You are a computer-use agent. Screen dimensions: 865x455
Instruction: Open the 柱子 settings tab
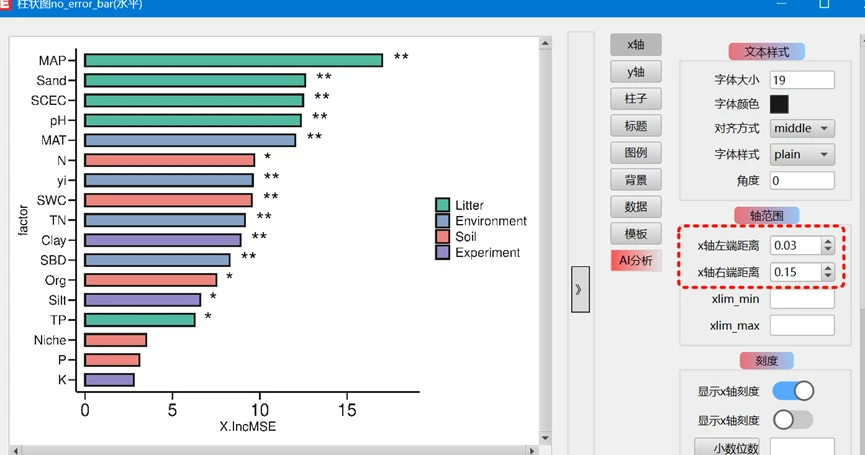point(635,99)
